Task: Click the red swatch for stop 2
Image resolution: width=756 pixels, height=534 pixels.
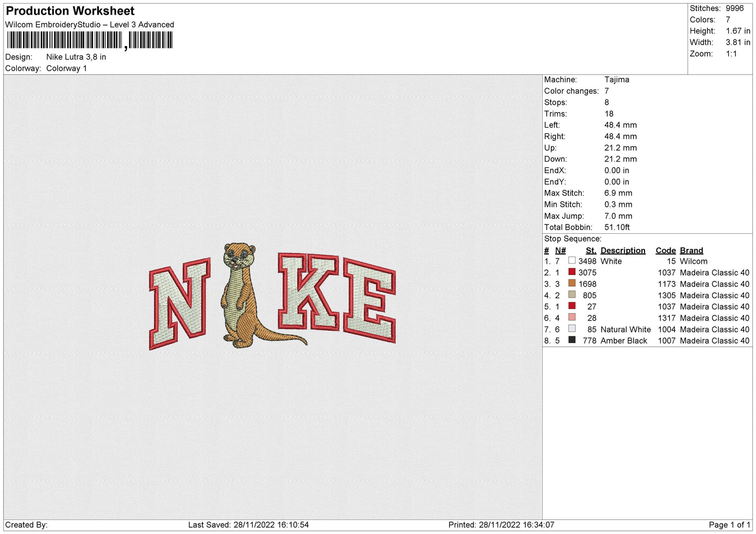Action: pyautogui.click(x=572, y=272)
